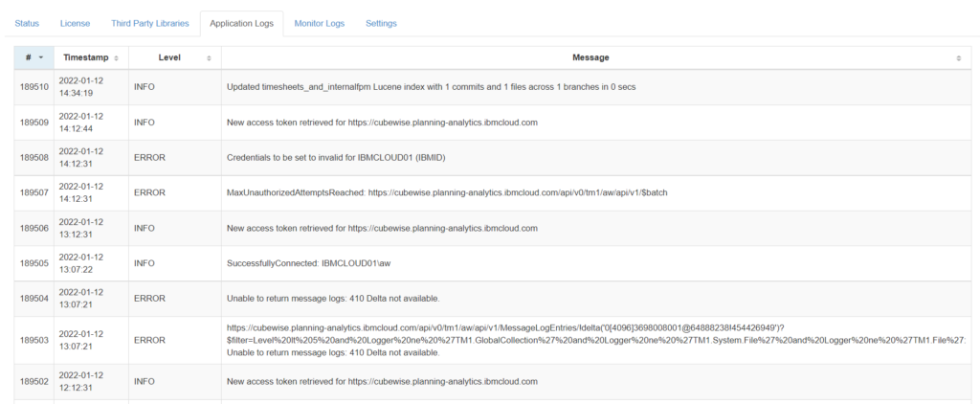Click the Level column sort icon
Image resolution: width=980 pixels, height=404 pixels.
tap(209, 58)
